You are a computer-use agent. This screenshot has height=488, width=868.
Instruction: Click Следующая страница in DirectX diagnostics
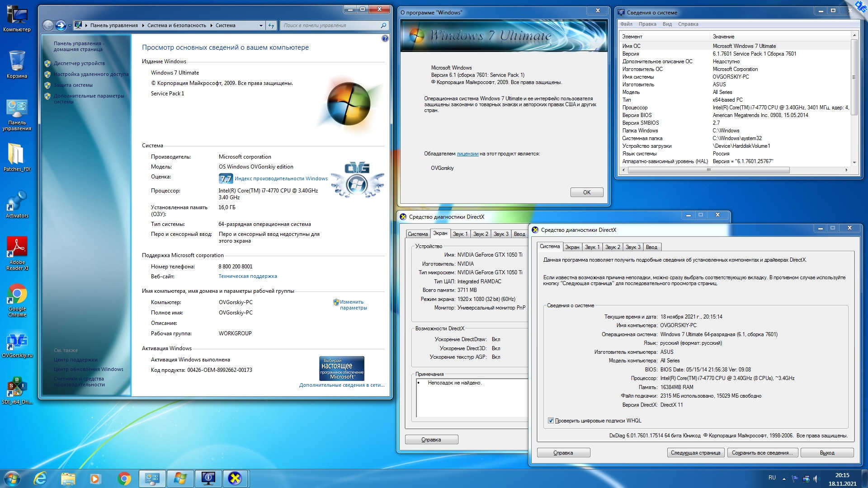(x=696, y=453)
